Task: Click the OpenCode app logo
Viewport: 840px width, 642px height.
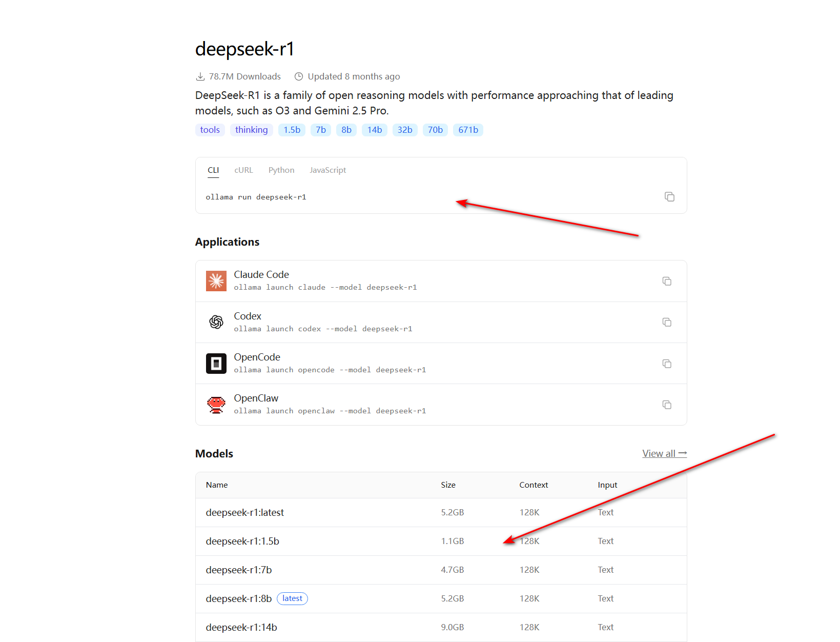Action: click(216, 364)
